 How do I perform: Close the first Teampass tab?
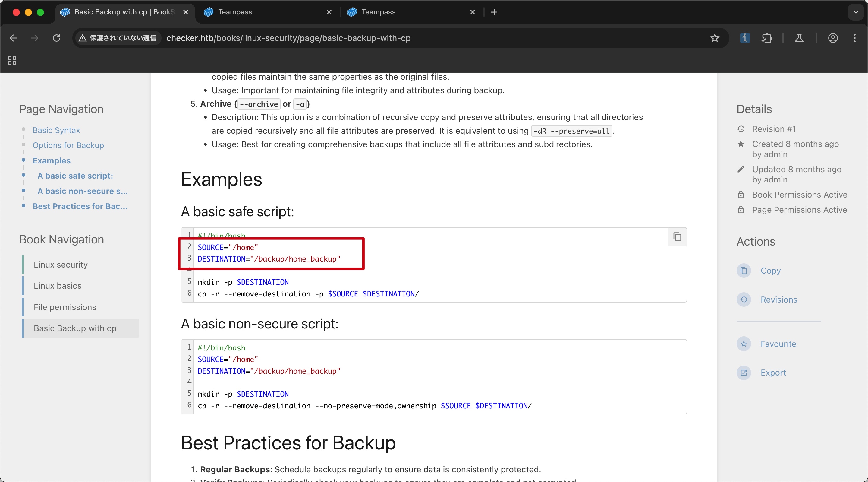(329, 12)
